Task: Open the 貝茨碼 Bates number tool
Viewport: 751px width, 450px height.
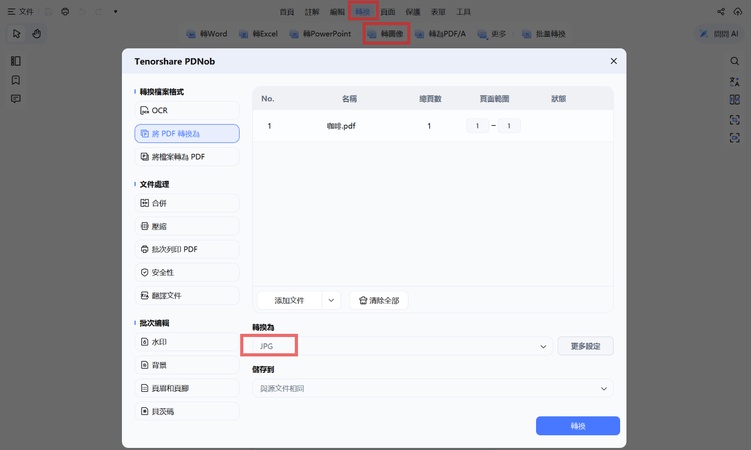Action: (x=187, y=411)
